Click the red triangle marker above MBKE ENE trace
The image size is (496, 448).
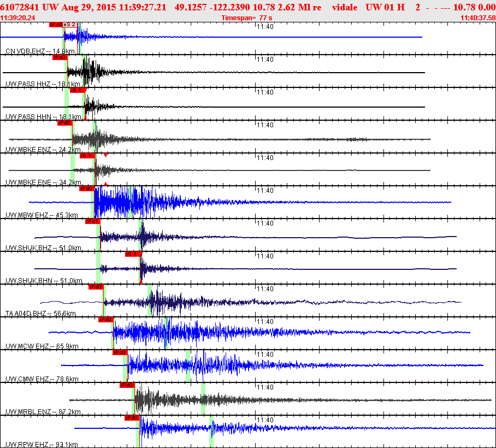tap(105, 156)
